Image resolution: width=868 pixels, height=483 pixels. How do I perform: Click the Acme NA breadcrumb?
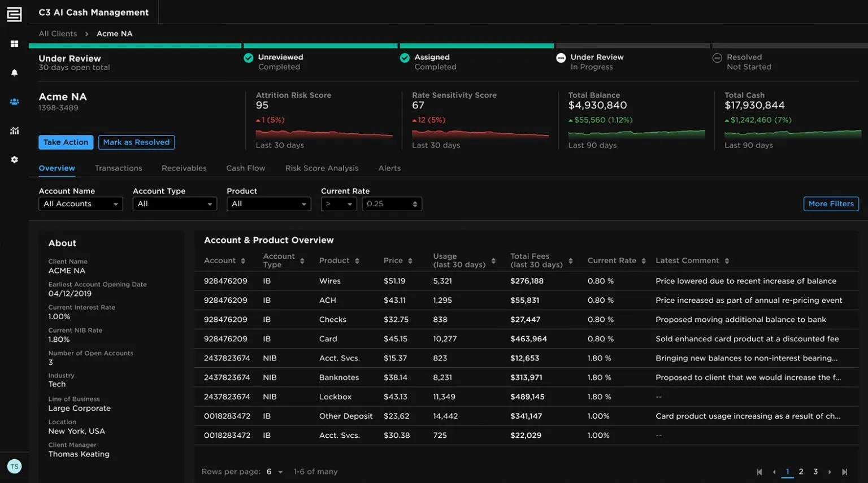(x=115, y=34)
